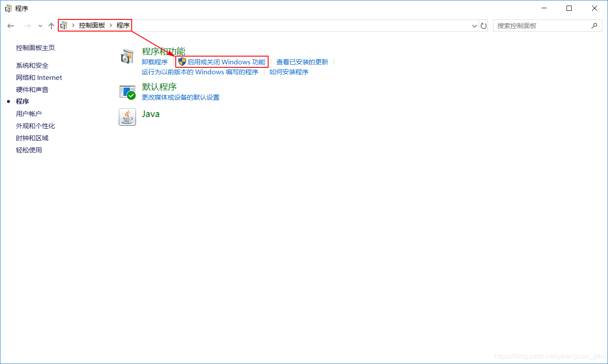Open the 默认程序 heading link
This screenshot has height=364, width=608.
(159, 87)
